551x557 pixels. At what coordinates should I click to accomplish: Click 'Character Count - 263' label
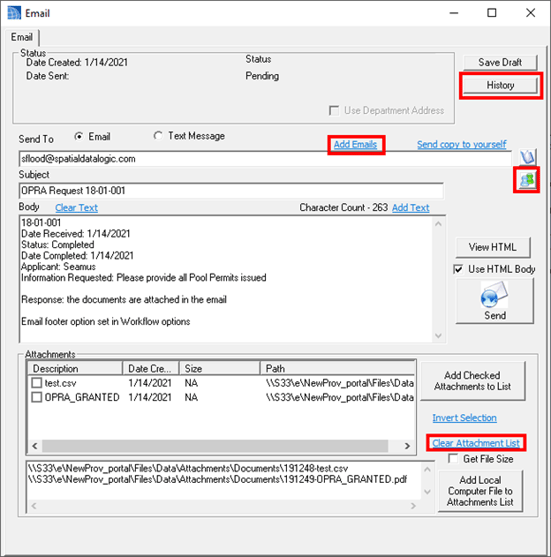click(x=343, y=207)
